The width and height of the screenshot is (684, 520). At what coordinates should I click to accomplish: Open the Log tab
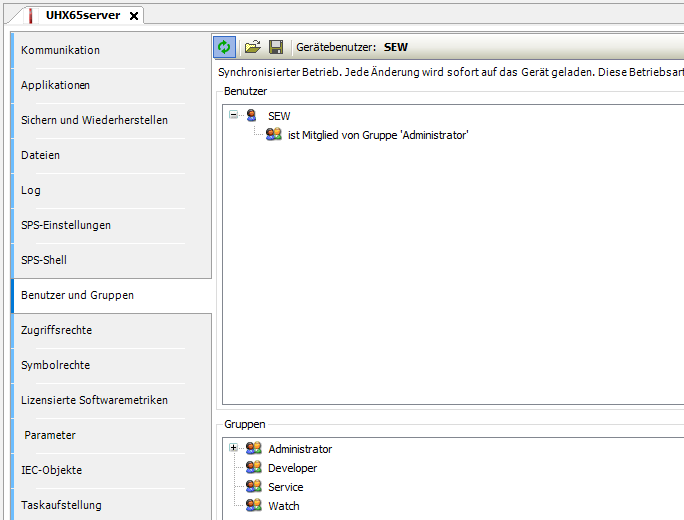click(x=30, y=190)
